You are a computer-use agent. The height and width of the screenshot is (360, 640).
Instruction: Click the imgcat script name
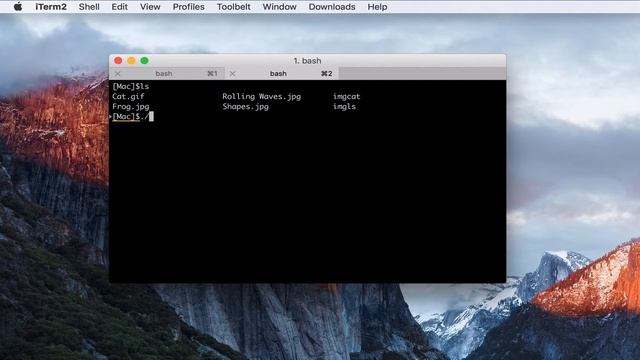click(x=347, y=96)
